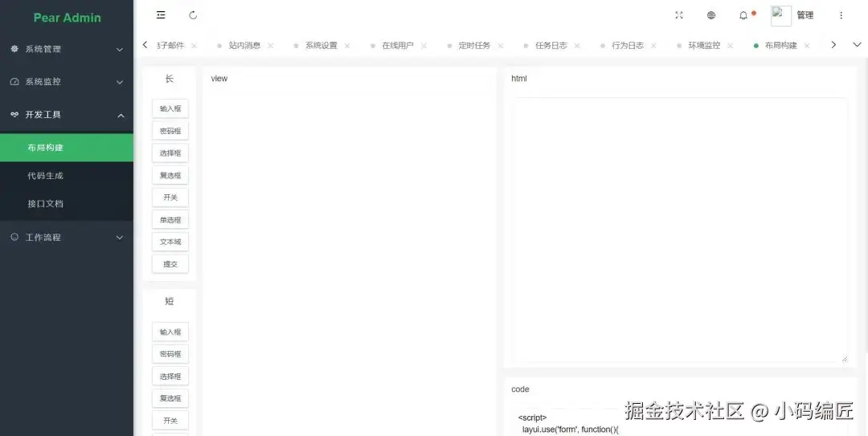This screenshot has height=436, width=868.
Task: Click the gauge icon beside 系统监控
Action: (14, 82)
